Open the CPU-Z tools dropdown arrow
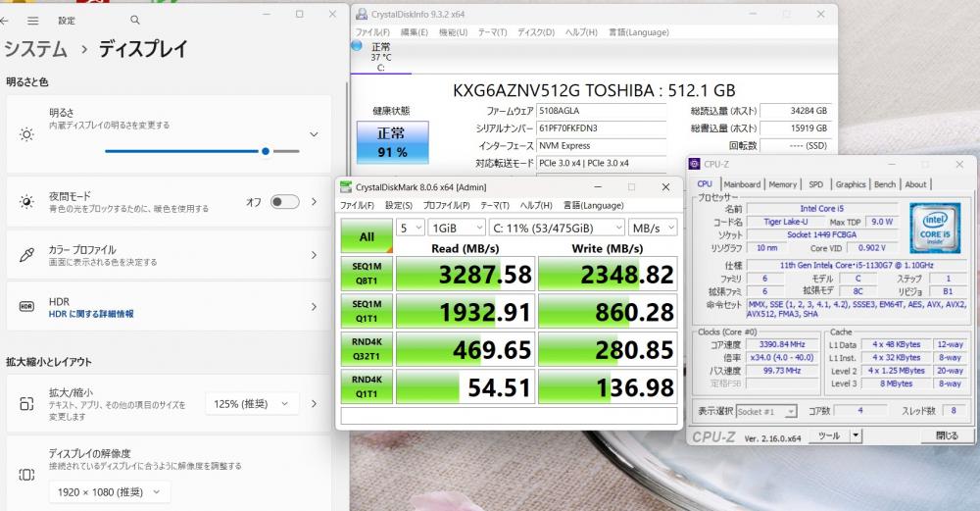 coord(856,435)
